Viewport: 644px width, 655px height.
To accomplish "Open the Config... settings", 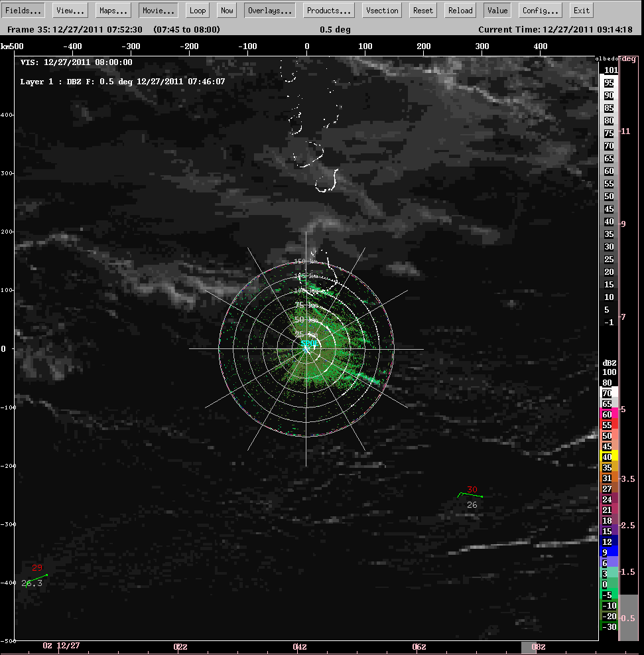I will click(x=539, y=11).
